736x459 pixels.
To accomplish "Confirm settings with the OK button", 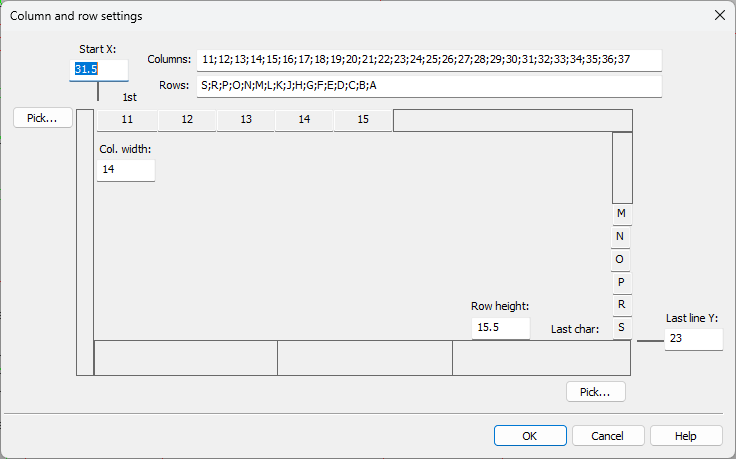I will coord(530,436).
